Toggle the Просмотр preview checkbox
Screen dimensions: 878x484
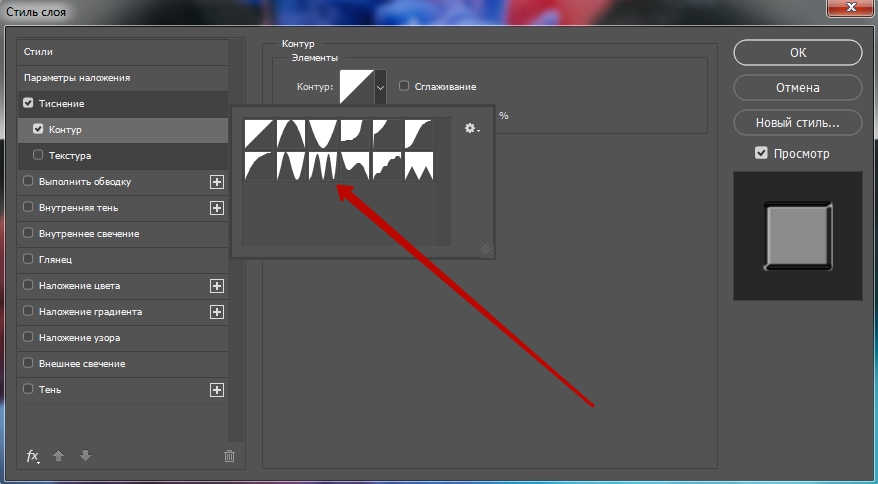[761, 153]
